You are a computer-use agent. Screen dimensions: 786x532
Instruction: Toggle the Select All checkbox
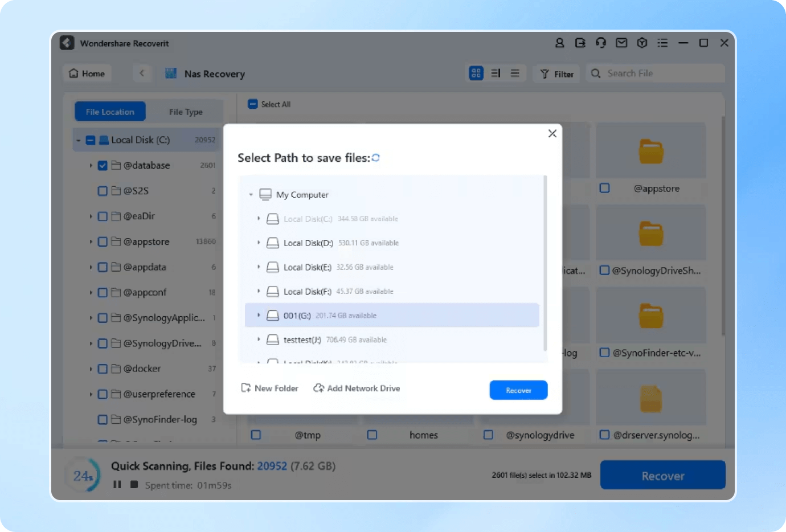point(253,104)
